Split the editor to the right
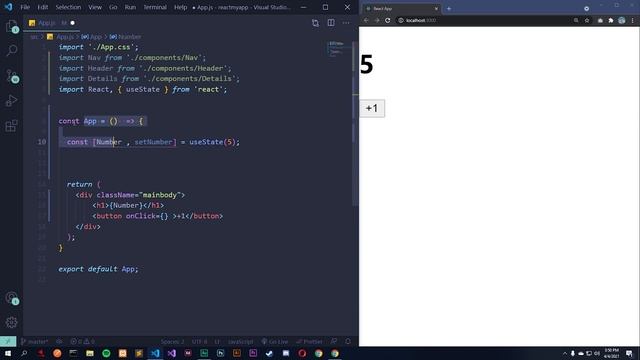The image size is (640, 360). (331, 23)
